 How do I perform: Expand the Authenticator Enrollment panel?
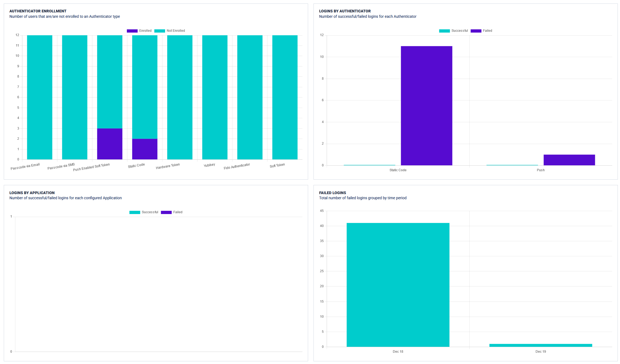point(38,11)
